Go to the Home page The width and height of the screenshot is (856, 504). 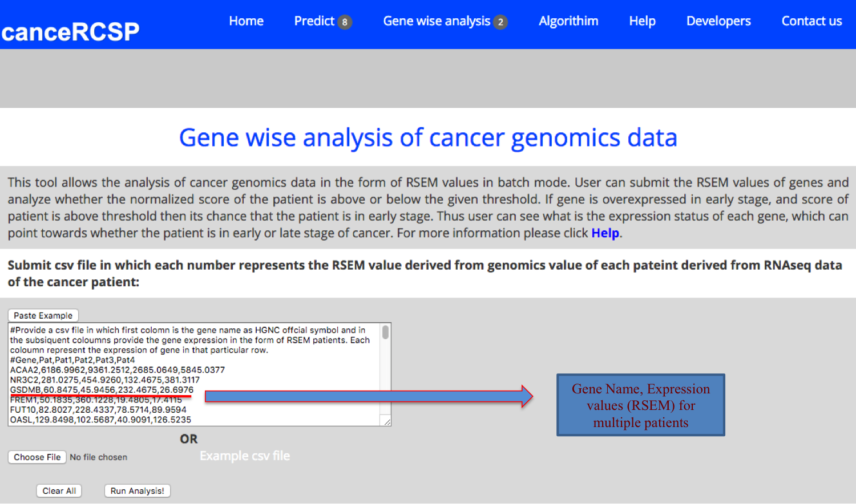pyautogui.click(x=246, y=21)
